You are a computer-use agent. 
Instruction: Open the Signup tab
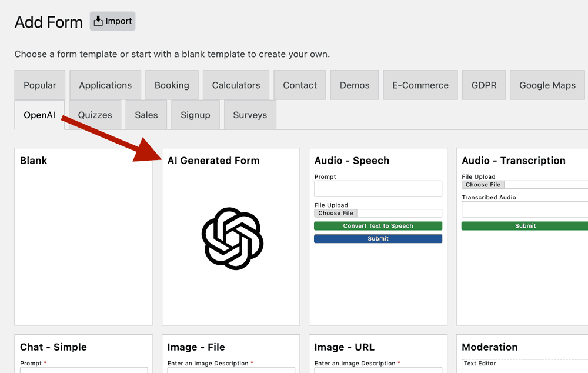tap(195, 115)
